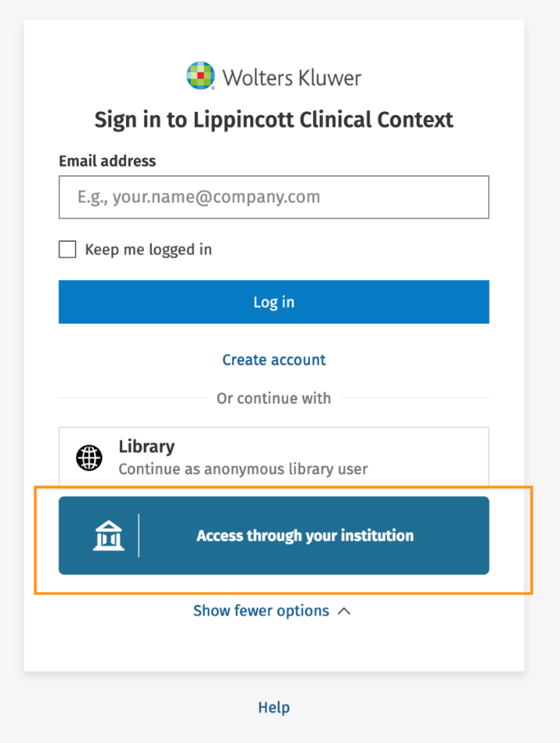This screenshot has width=560, height=743.
Task: Check the box next to Keep me logged in
Action: 67,249
